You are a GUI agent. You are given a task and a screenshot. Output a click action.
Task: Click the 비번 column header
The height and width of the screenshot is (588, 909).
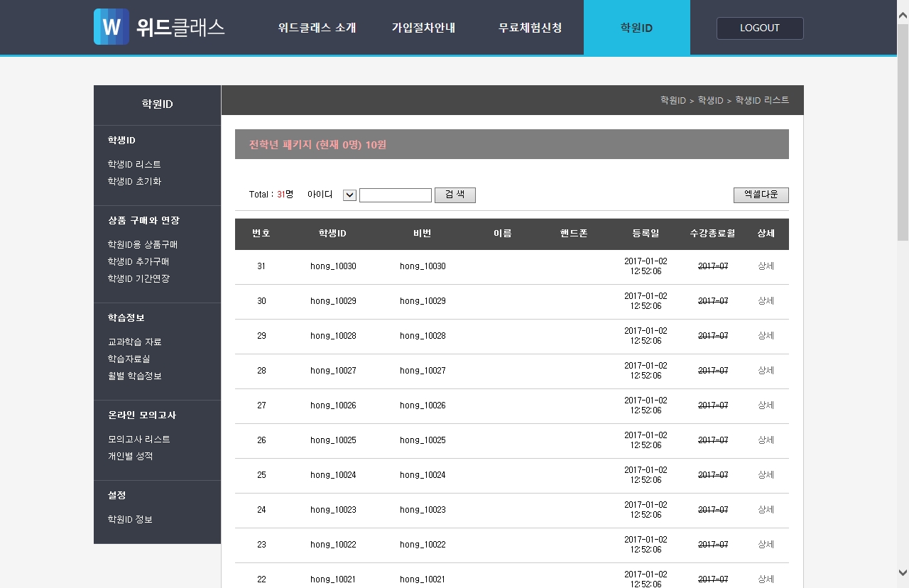point(422,234)
